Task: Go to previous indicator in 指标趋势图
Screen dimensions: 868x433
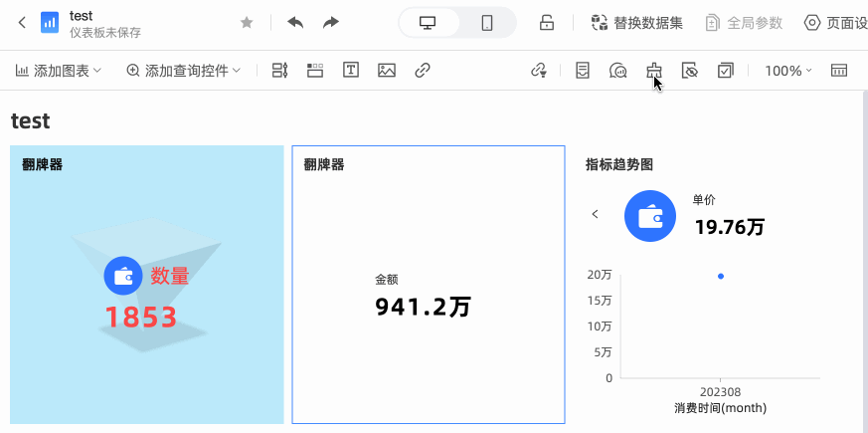Action: pyautogui.click(x=595, y=214)
